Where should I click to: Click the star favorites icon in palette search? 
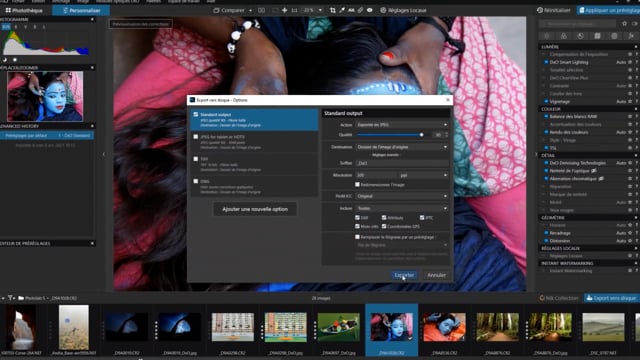pos(624,24)
